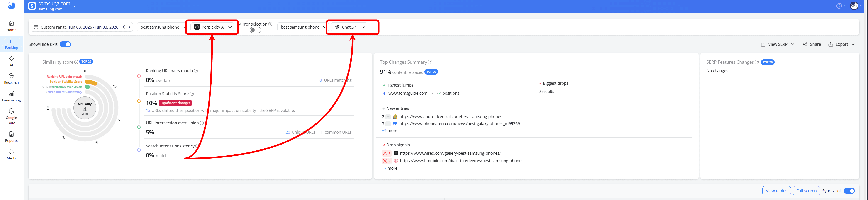Go to previous date range with left arrow
The height and width of the screenshot is (200, 868).
point(124,27)
